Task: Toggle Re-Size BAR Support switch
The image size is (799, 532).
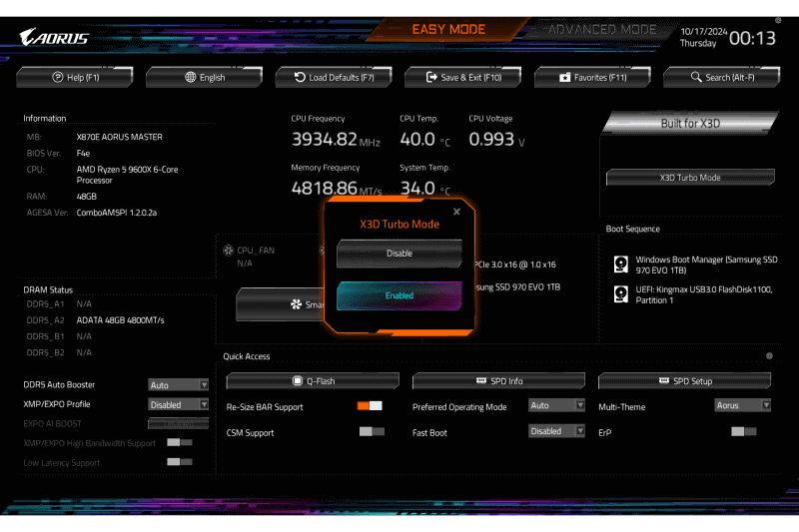Action: (x=370, y=406)
